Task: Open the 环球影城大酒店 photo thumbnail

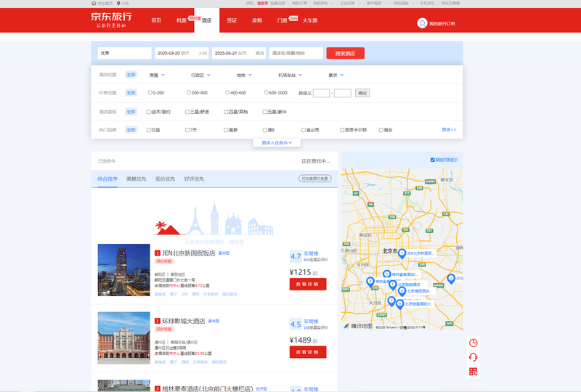Action: (123, 338)
